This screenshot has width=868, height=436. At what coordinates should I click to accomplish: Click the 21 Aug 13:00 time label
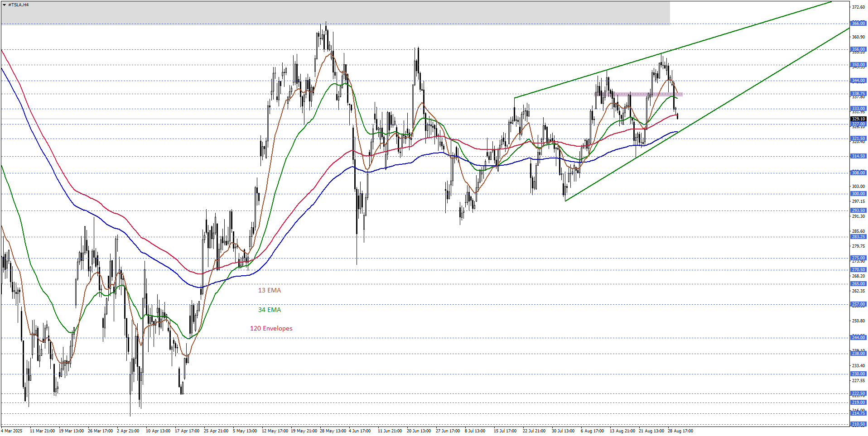651,431
